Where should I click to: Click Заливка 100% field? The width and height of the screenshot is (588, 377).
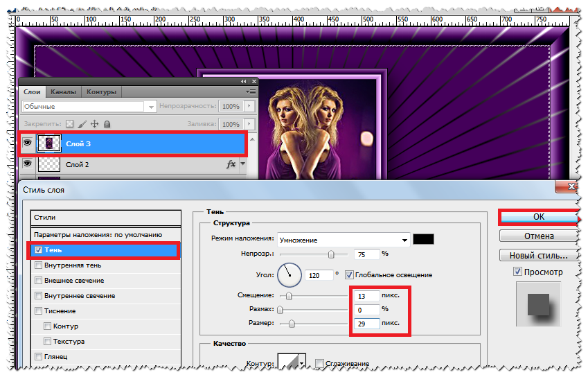pyautogui.click(x=231, y=124)
